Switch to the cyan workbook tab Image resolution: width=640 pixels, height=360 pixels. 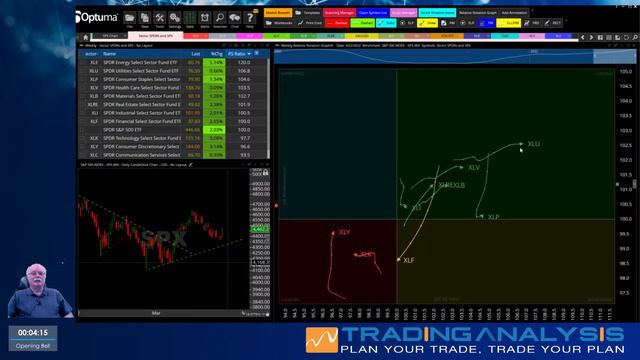(x=504, y=36)
